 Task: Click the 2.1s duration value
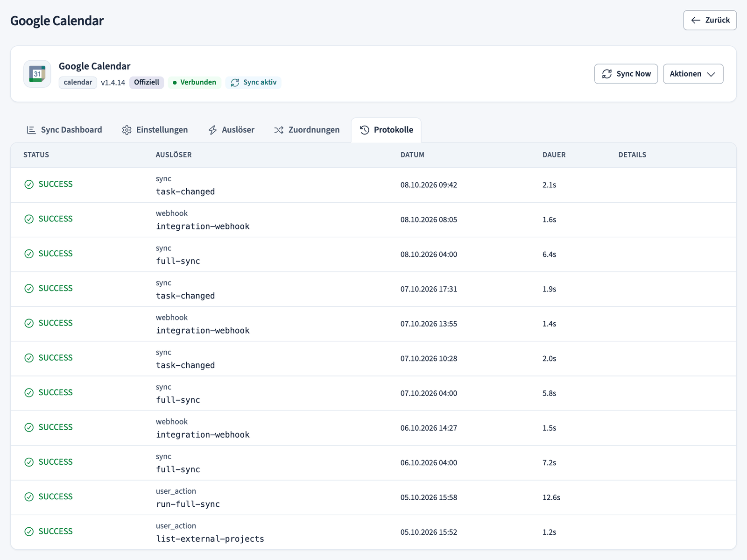[x=549, y=185]
